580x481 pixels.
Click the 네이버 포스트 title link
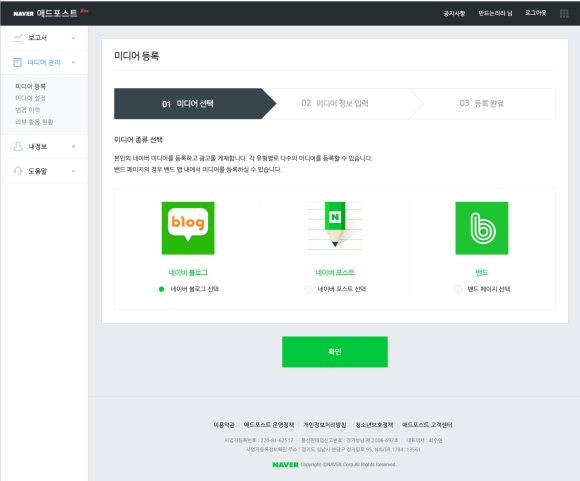point(335,272)
